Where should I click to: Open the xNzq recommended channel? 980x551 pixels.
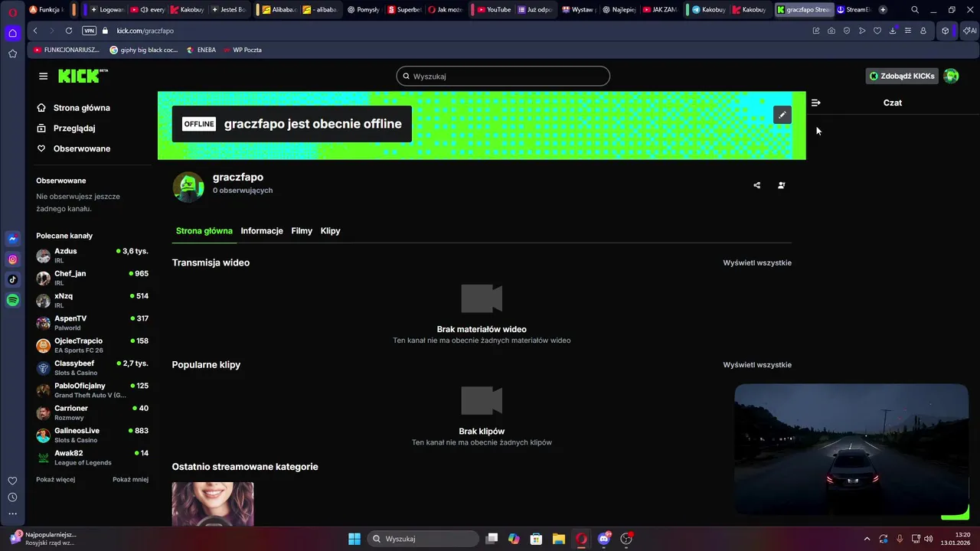click(92, 300)
